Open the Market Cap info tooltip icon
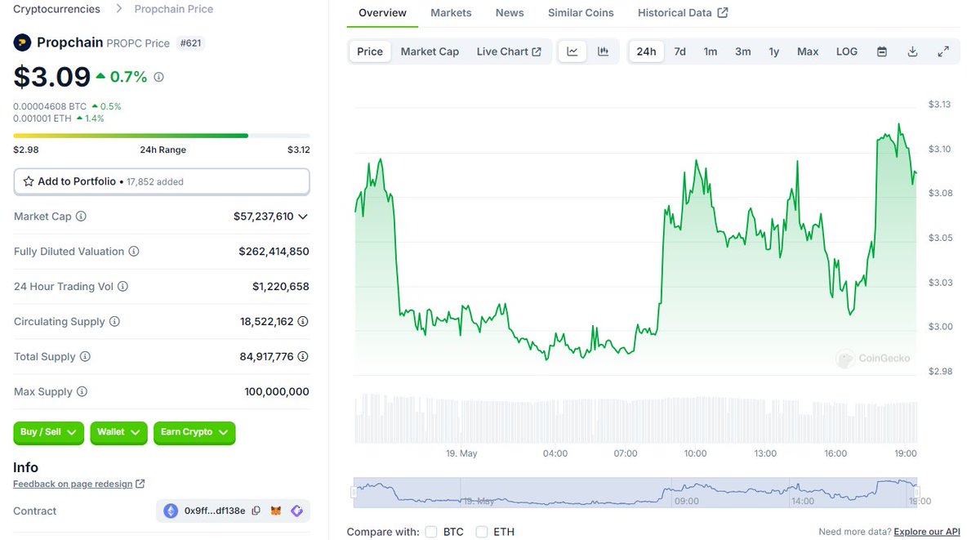This screenshot has width=980, height=540. [81, 216]
